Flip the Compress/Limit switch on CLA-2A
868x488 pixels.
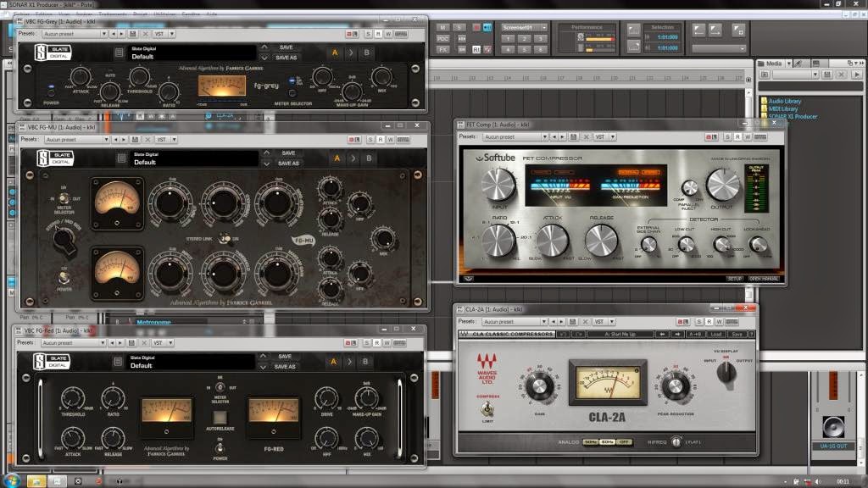click(487, 409)
